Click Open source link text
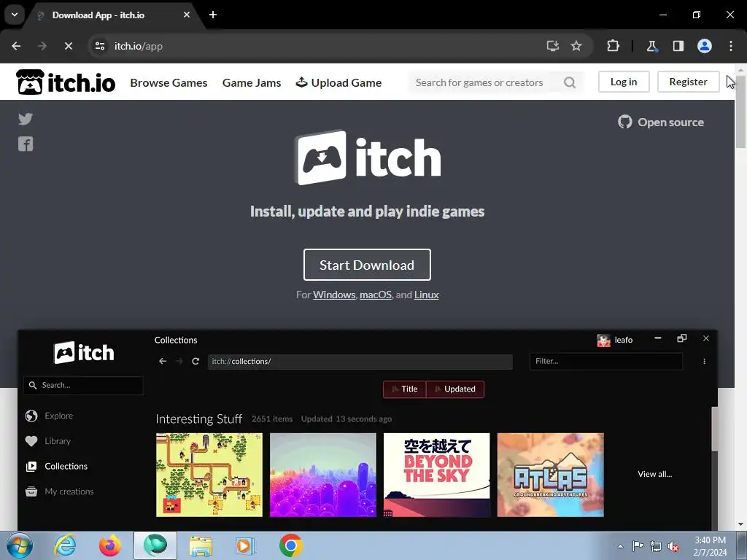747x560 pixels. 670,122
